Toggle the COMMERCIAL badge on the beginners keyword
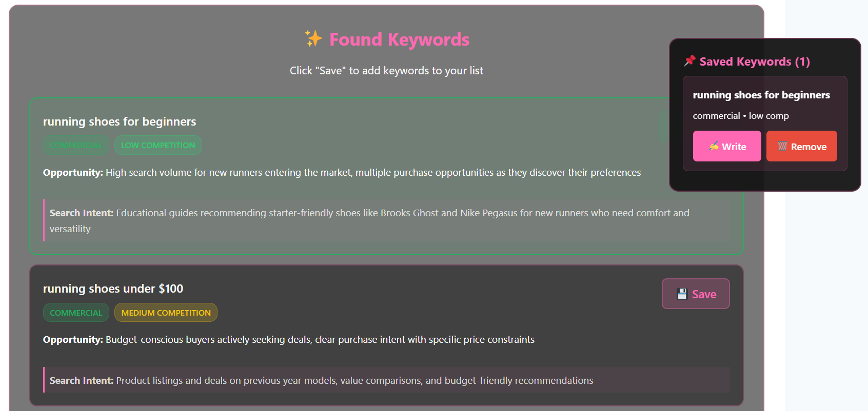 pyautogui.click(x=76, y=145)
